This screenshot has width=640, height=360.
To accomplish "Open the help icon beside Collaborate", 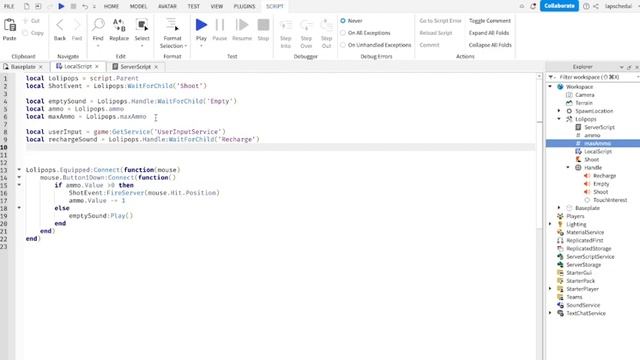I will pos(586,6).
